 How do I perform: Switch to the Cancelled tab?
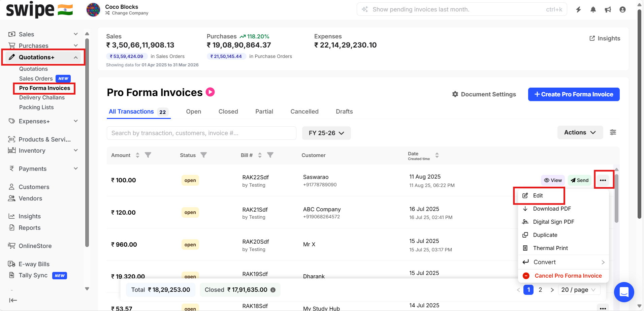pos(304,112)
